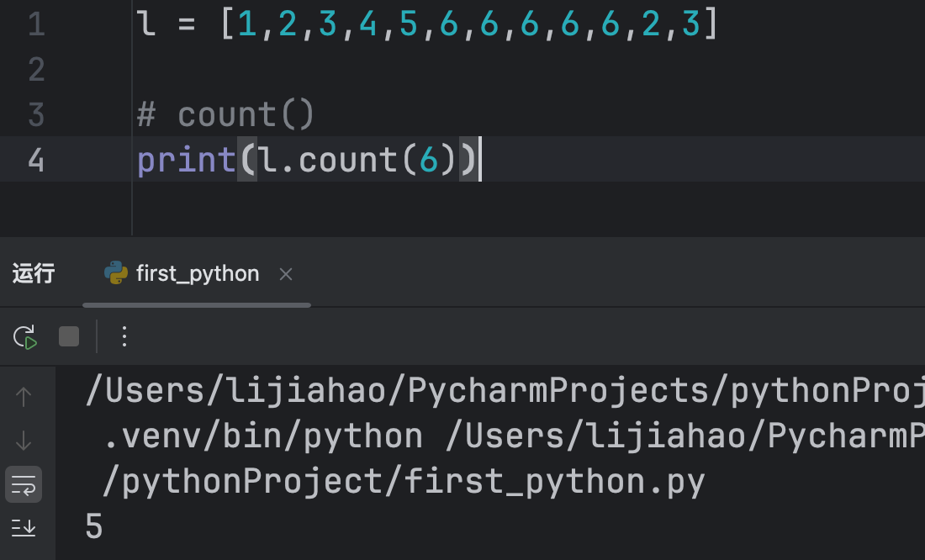Click the down arrow in console sidebar

pos(24,440)
